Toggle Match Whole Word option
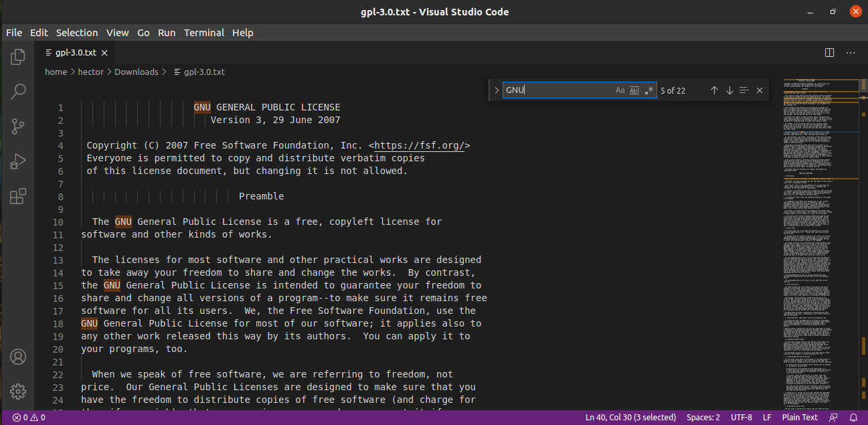Image resolution: width=868 pixels, height=425 pixels. tap(634, 90)
